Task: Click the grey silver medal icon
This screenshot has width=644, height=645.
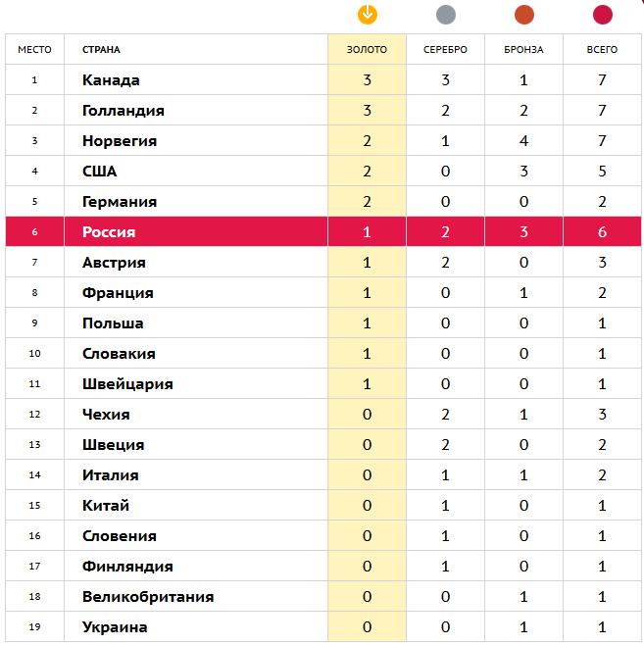Action: pos(445,14)
